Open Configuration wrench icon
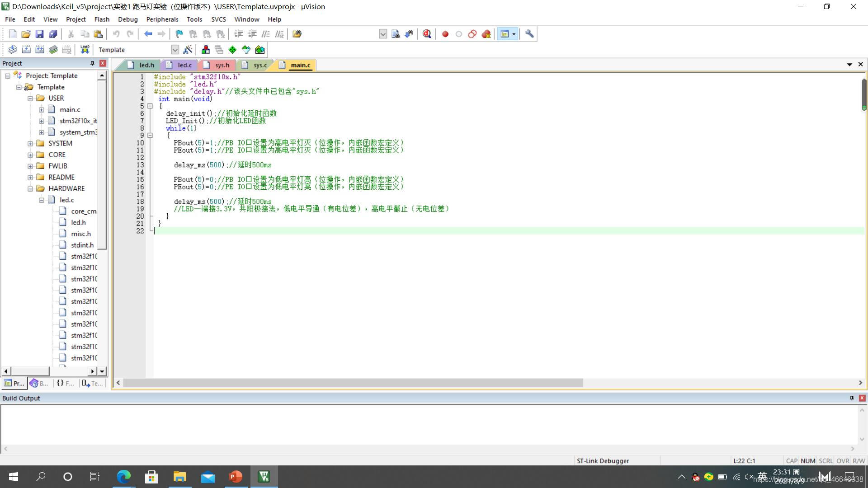The height and width of the screenshot is (488, 868). (529, 34)
